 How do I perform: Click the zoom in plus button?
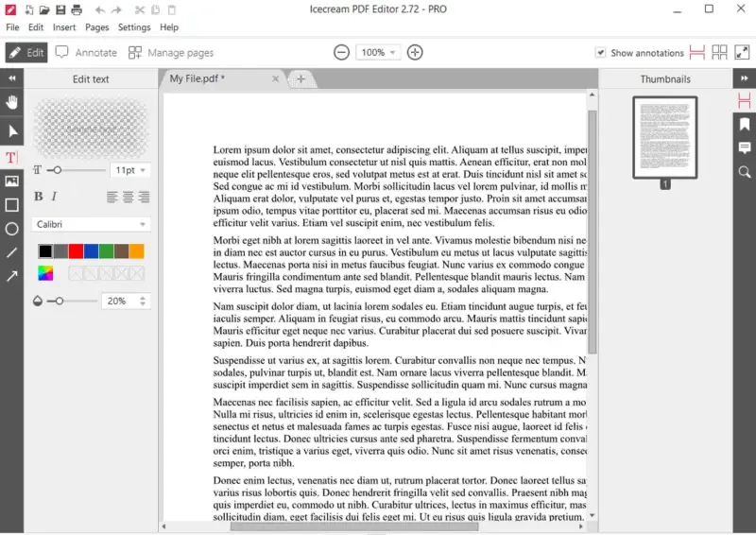point(415,52)
